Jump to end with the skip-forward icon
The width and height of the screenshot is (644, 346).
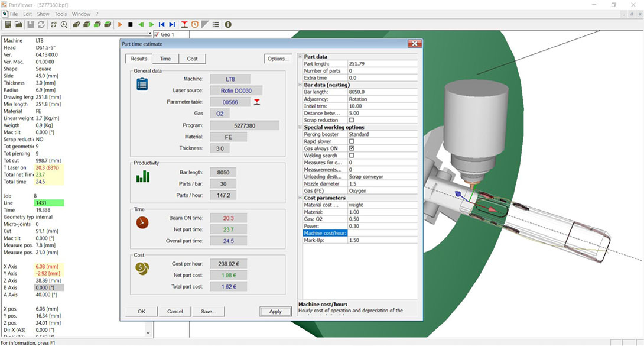(173, 24)
